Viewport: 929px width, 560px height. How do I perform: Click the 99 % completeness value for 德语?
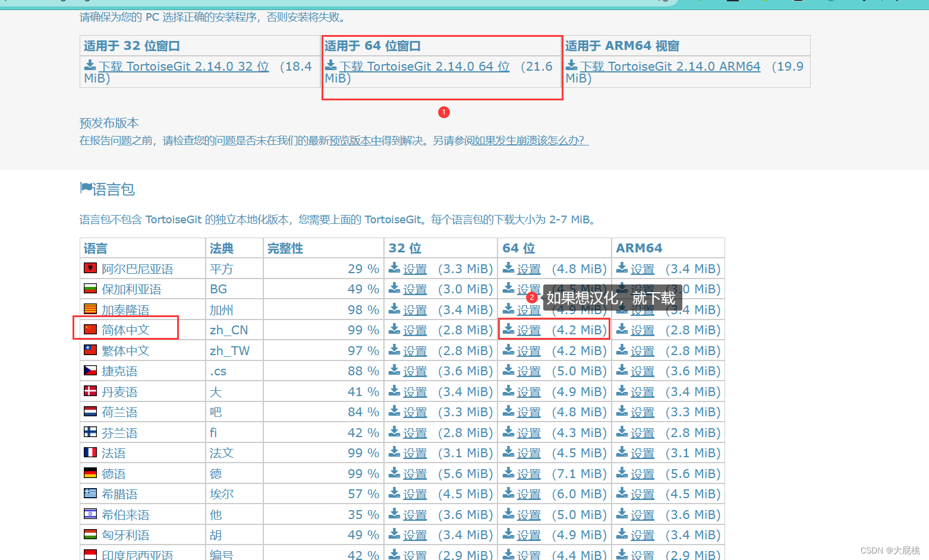point(363,474)
